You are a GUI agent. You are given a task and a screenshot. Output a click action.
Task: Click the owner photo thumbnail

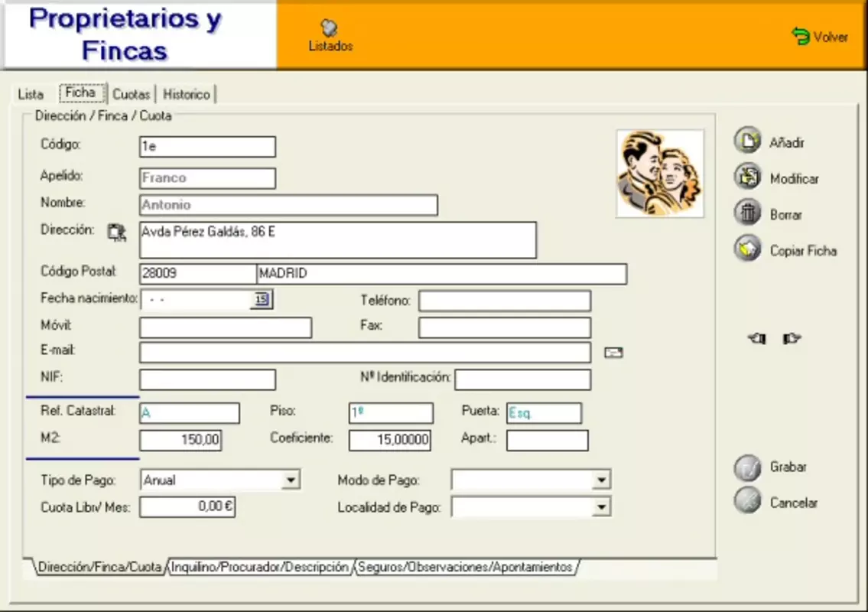click(x=660, y=174)
